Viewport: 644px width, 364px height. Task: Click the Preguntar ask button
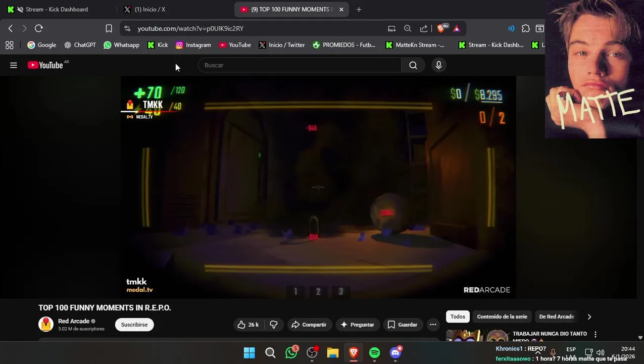coord(357,325)
